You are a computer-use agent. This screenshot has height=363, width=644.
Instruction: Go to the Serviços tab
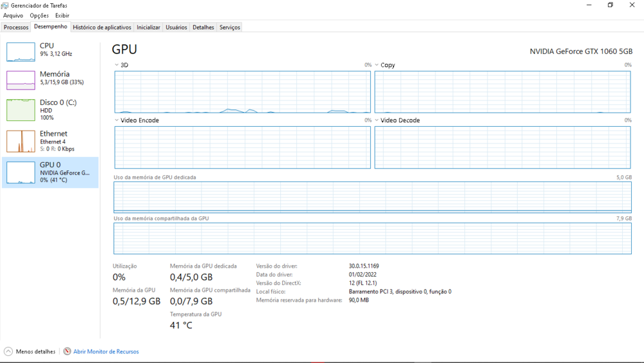click(x=229, y=27)
